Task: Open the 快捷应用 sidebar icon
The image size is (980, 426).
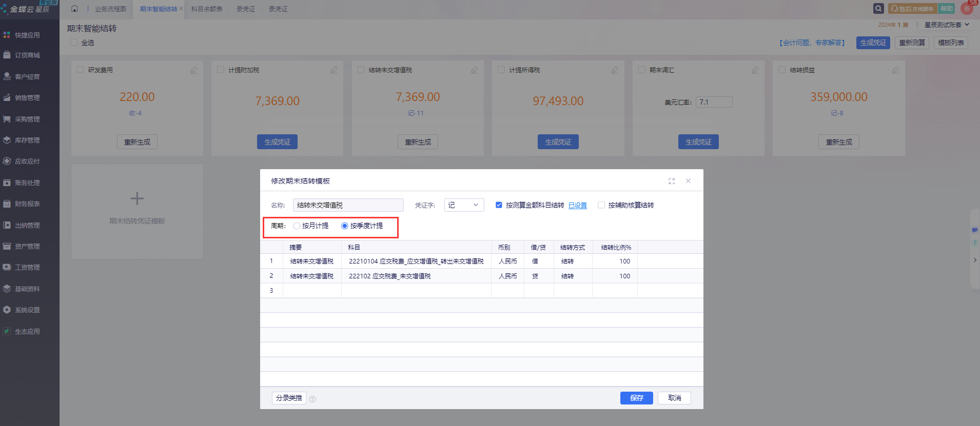Action: pyautogui.click(x=7, y=35)
